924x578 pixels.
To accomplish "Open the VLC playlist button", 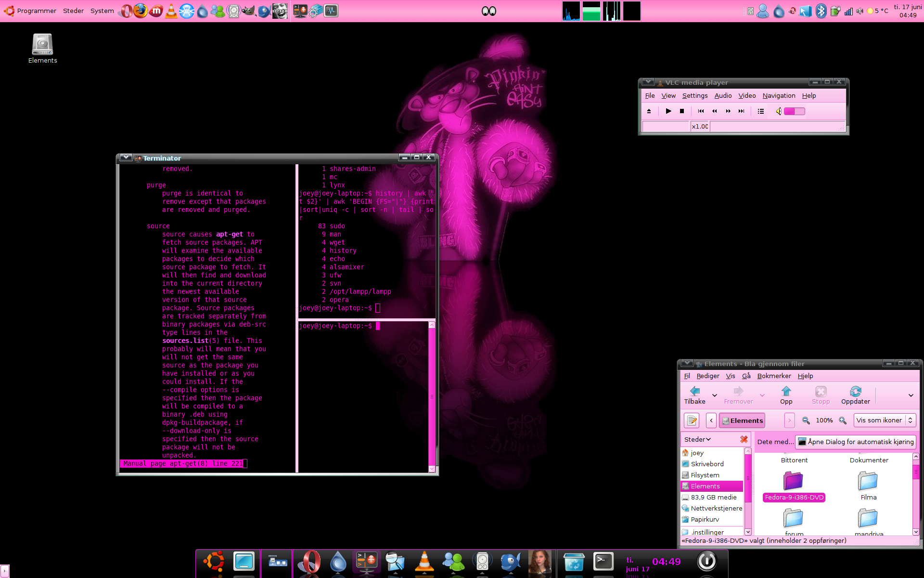I will (x=761, y=111).
